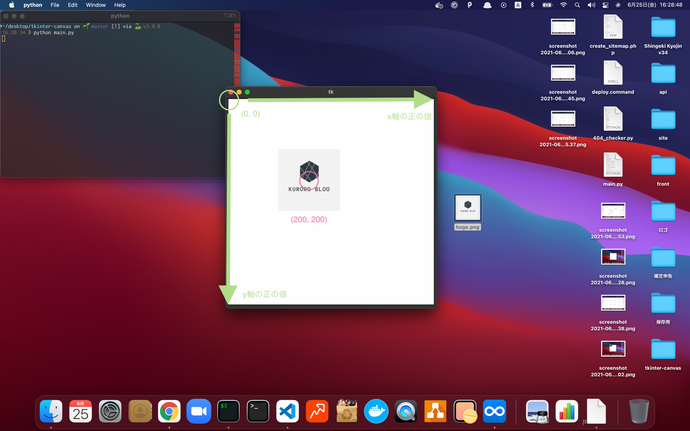Select the api folder on the desktop
Image resolution: width=690 pixels, height=431 pixels.
pos(663,77)
